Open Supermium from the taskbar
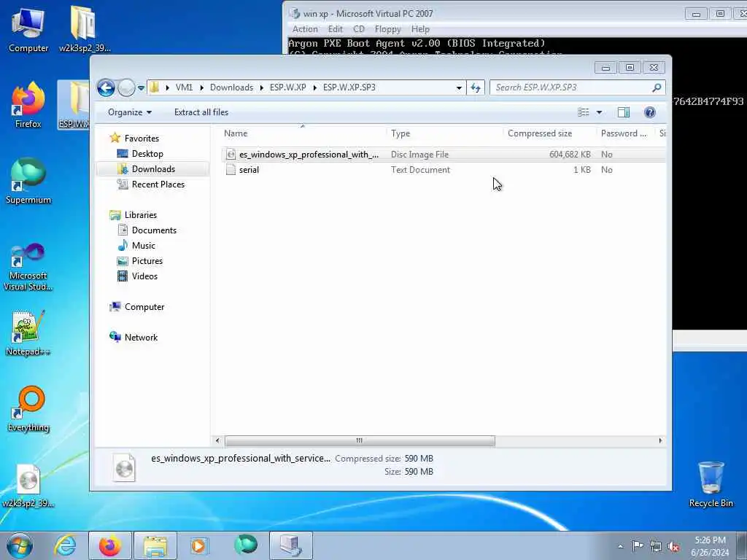 coord(246,545)
